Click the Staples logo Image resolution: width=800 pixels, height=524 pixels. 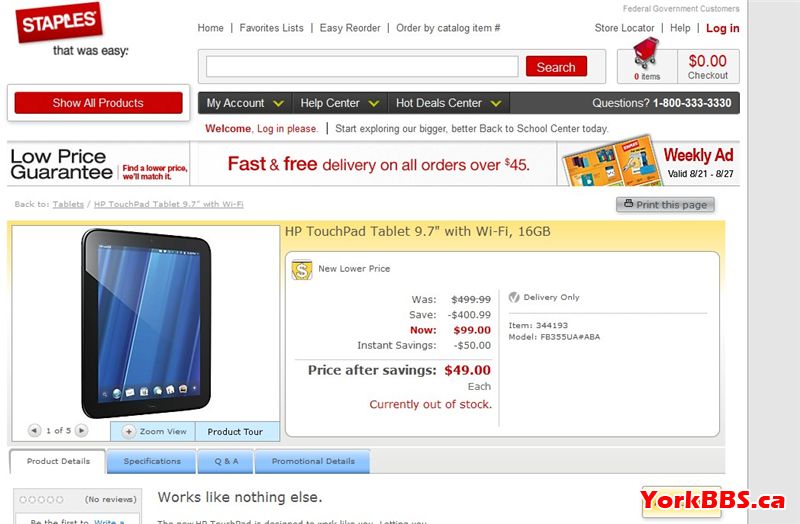59,22
